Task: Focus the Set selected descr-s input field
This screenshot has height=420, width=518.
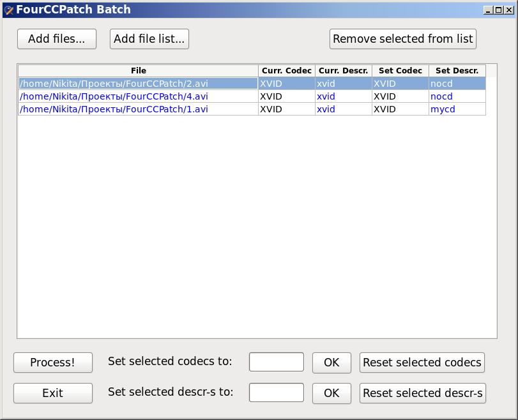Action: [276, 393]
